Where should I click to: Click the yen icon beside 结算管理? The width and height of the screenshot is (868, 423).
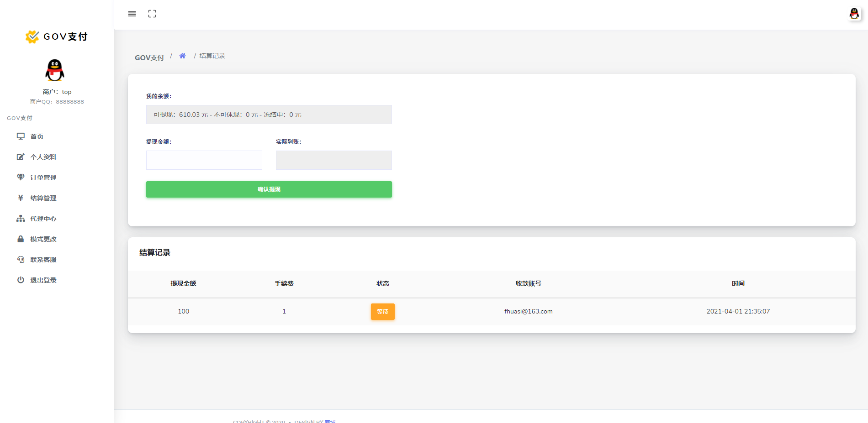click(21, 198)
